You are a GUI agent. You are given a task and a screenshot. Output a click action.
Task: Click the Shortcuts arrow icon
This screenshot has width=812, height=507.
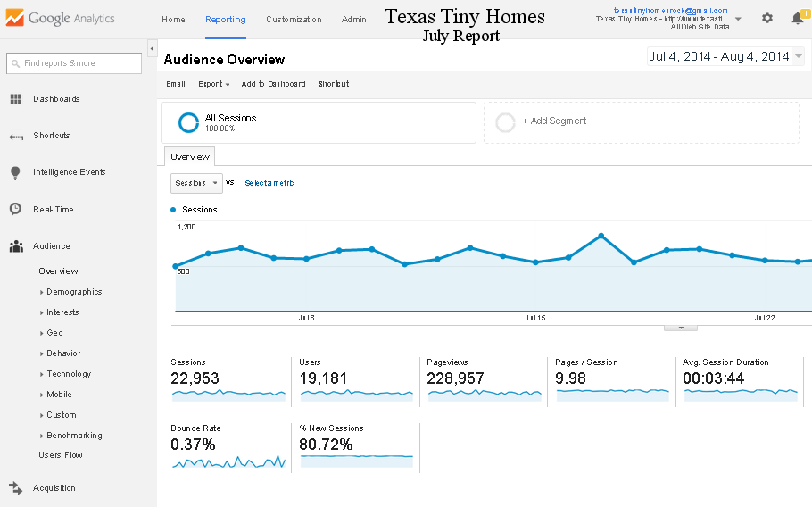(16, 137)
